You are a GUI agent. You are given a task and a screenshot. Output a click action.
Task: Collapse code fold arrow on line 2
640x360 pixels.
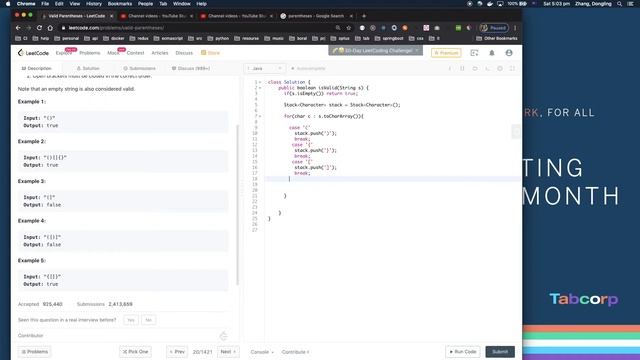(x=260, y=88)
